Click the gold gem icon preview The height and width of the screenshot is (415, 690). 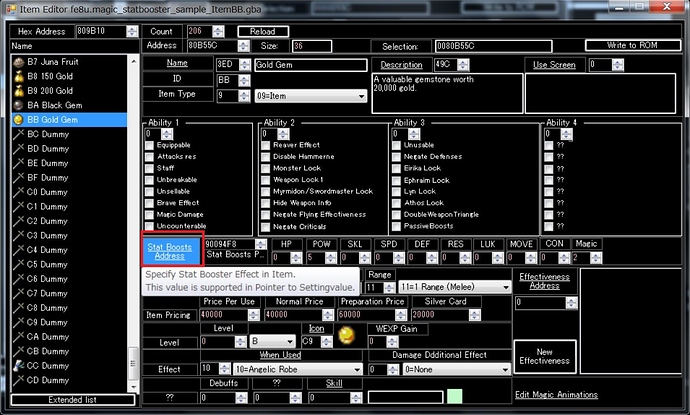[345, 333]
